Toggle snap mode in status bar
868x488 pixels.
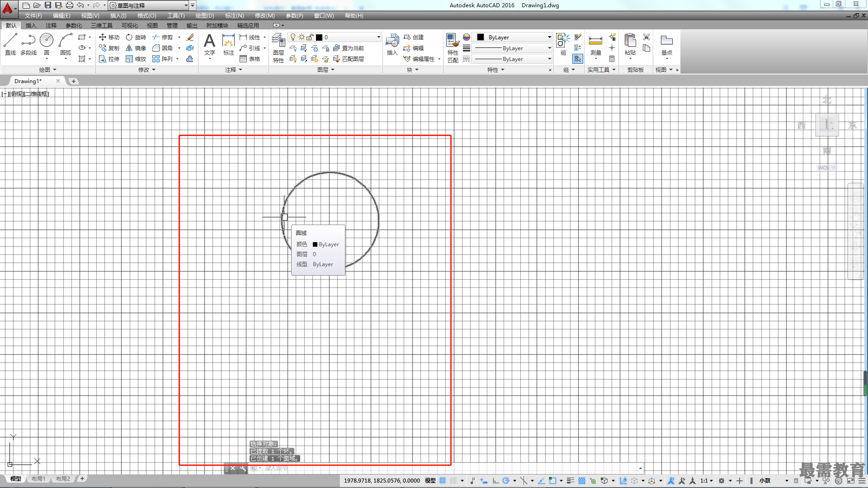point(453,481)
